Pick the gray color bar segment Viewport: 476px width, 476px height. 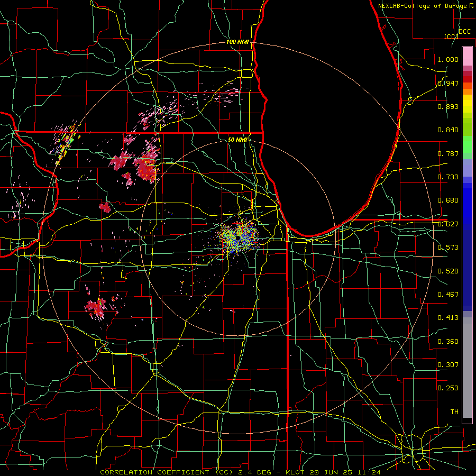click(467, 368)
